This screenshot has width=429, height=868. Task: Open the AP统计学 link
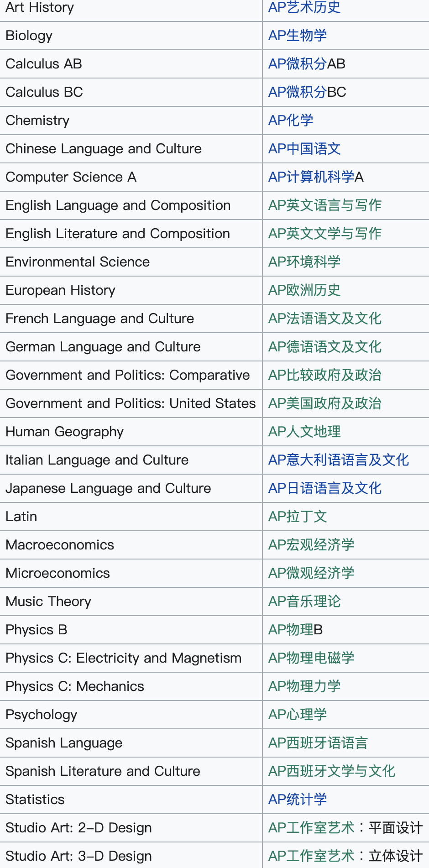click(298, 800)
